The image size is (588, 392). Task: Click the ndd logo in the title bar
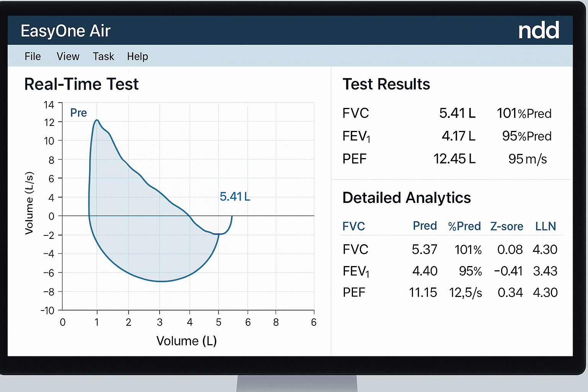(538, 30)
